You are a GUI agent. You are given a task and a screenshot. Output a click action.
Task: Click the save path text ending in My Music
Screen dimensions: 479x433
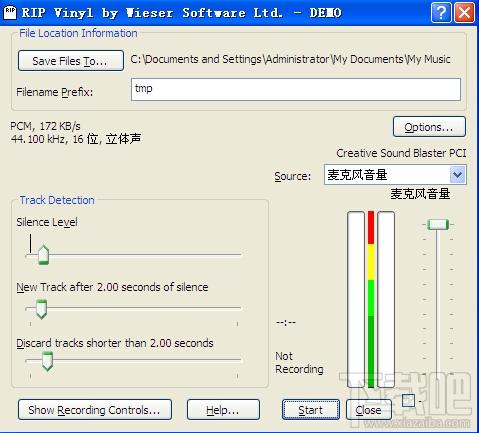pyautogui.click(x=290, y=60)
